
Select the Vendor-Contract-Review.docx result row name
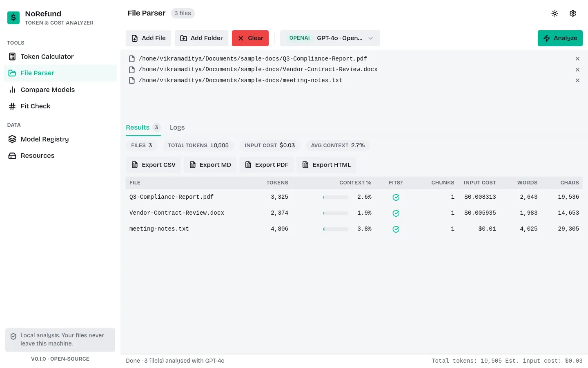[x=177, y=213]
